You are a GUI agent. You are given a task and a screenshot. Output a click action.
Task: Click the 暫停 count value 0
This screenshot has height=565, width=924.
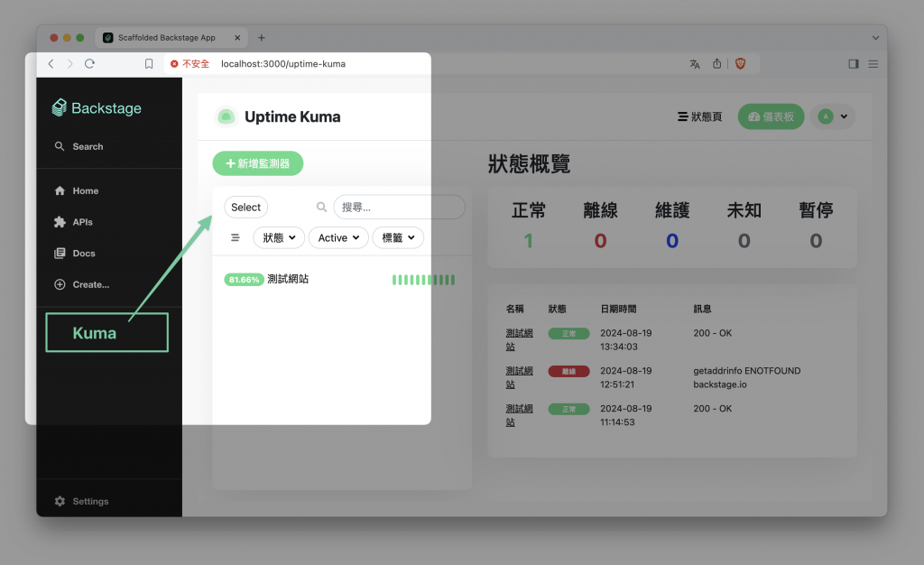816,240
